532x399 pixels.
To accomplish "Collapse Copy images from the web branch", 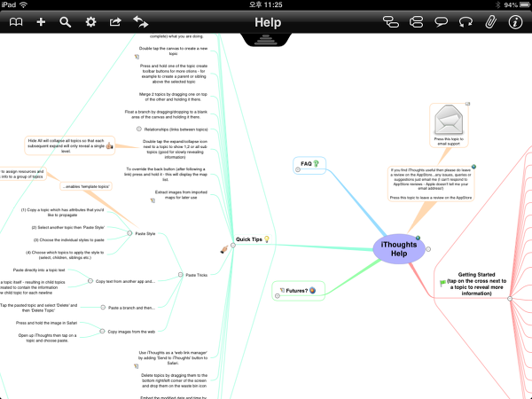I will [102, 331].
